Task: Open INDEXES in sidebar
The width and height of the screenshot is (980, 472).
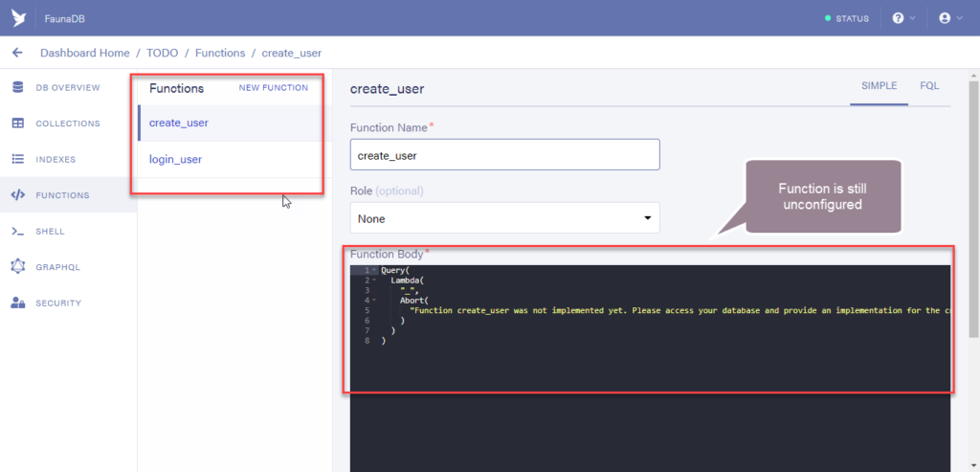Action: 56,160
